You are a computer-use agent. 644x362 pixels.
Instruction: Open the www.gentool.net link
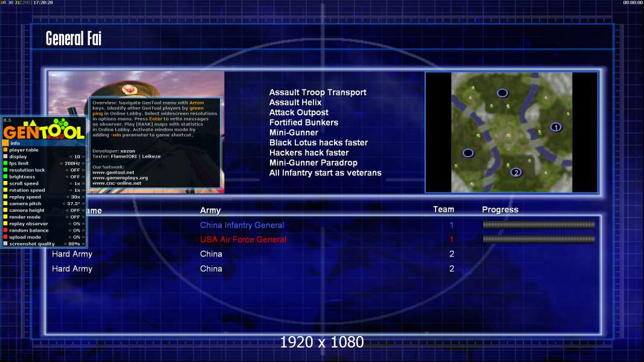(x=114, y=173)
